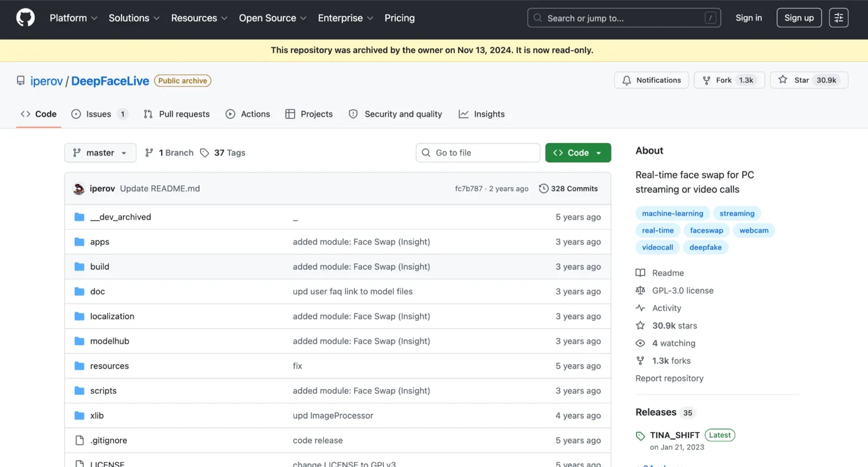868x467 pixels.
Task: Open the master branch selector dropdown
Action: [100, 153]
